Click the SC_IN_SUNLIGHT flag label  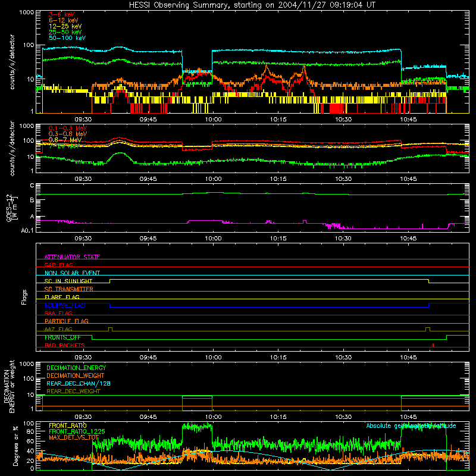coord(68,281)
